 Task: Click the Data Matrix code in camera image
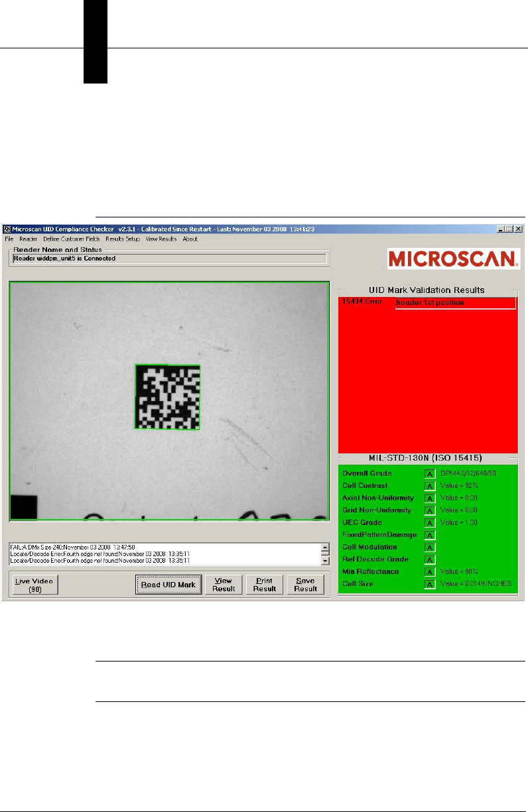tap(167, 396)
